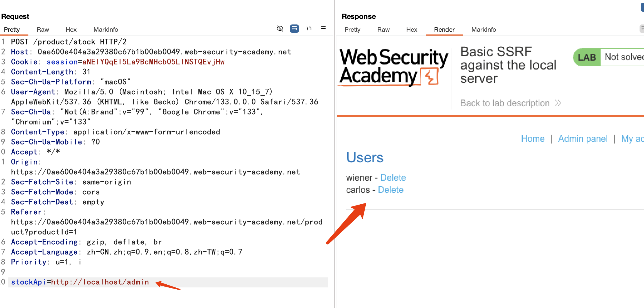
Task: Select the Request Pretty tab
Action: point(12,30)
